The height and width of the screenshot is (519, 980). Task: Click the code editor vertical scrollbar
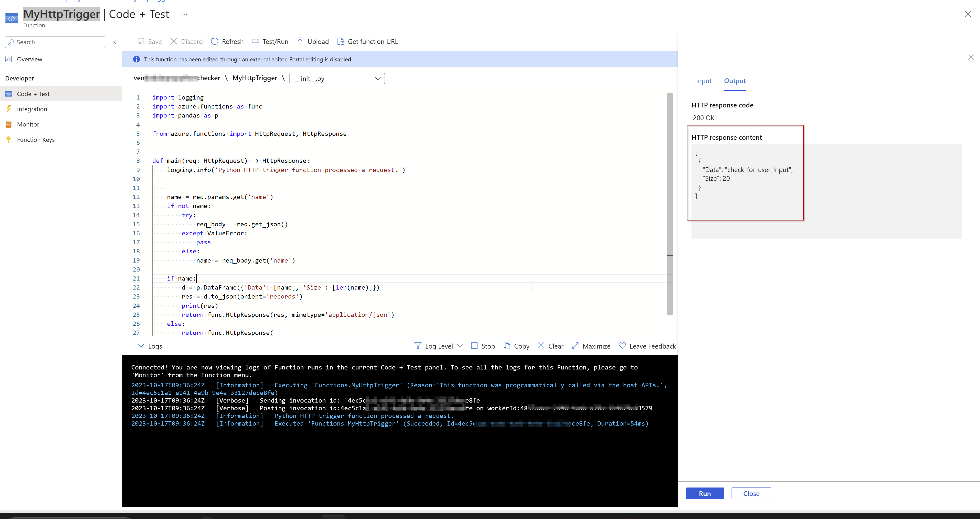point(670,204)
